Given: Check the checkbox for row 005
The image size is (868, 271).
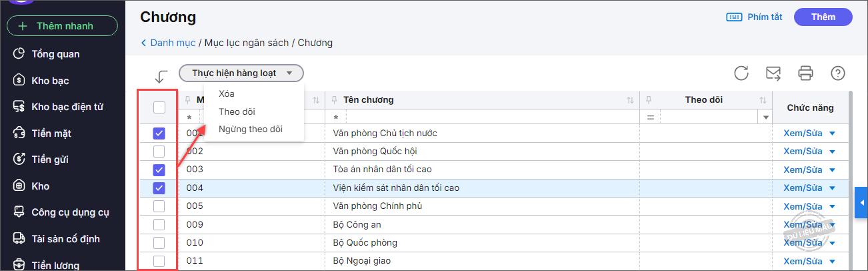Looking at the screenshot, I should (x=159, y=206).
